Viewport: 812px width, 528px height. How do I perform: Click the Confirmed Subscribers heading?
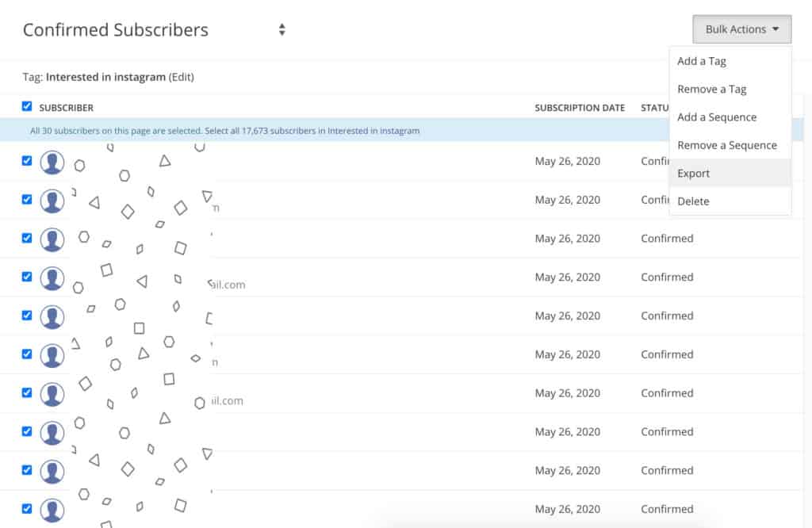[116, 30]
